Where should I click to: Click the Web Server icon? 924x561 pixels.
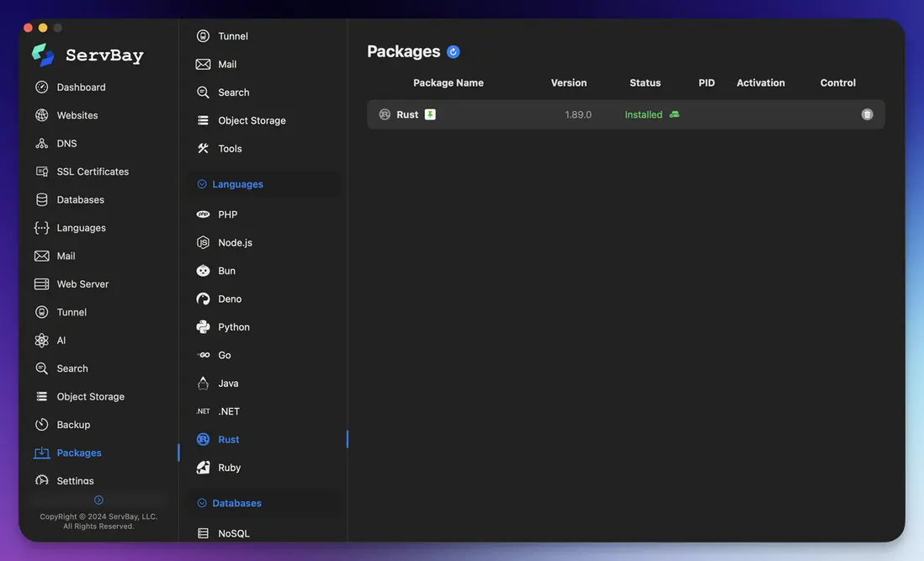(42, 284)
